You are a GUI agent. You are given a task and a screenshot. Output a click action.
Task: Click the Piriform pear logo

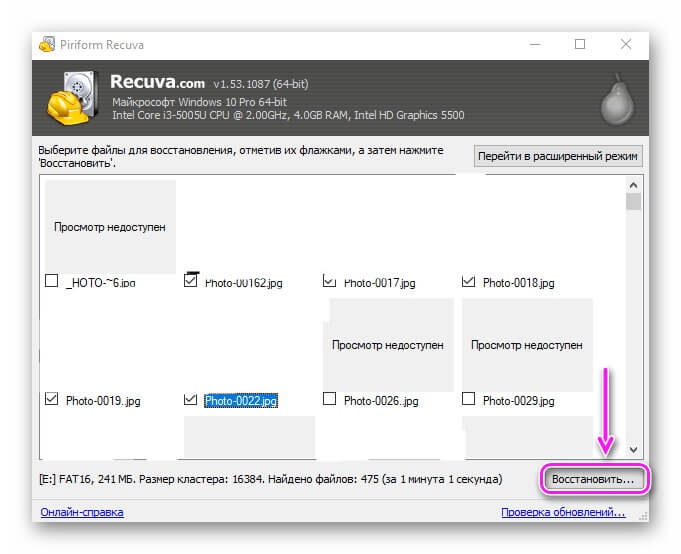[617, 99]
